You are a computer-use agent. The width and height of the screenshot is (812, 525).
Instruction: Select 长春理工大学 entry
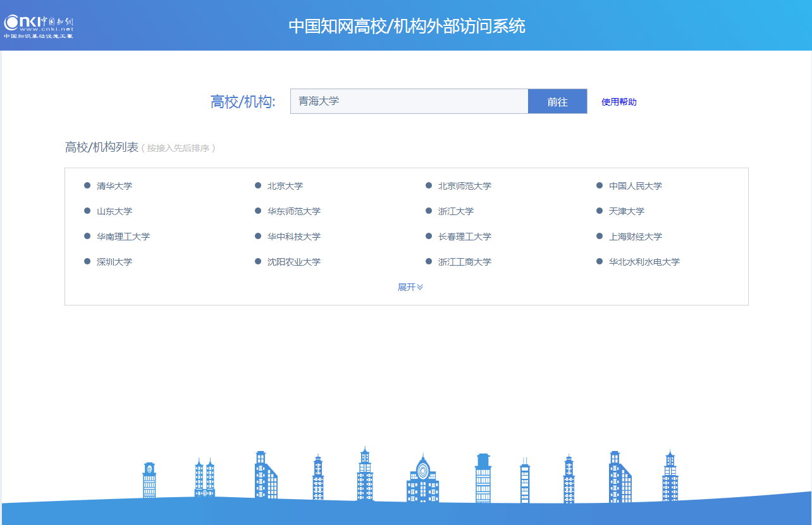pos(464,237)
